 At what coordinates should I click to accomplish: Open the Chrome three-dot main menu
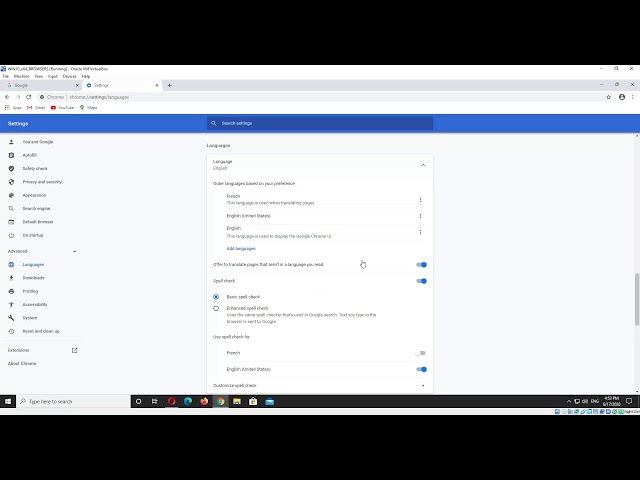coord(633,97)
